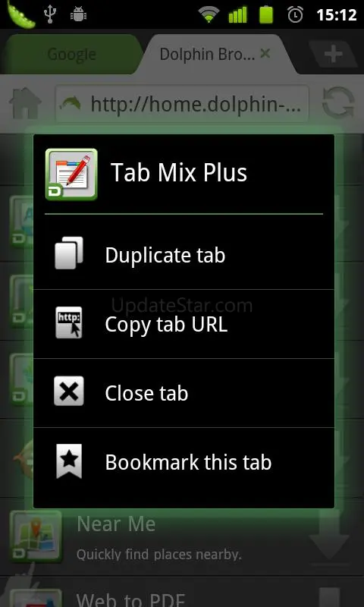The height and width of the screenshot is (607, 364).
Task: Click the bookmark star ribbon icon
Action: click(69, 461)
